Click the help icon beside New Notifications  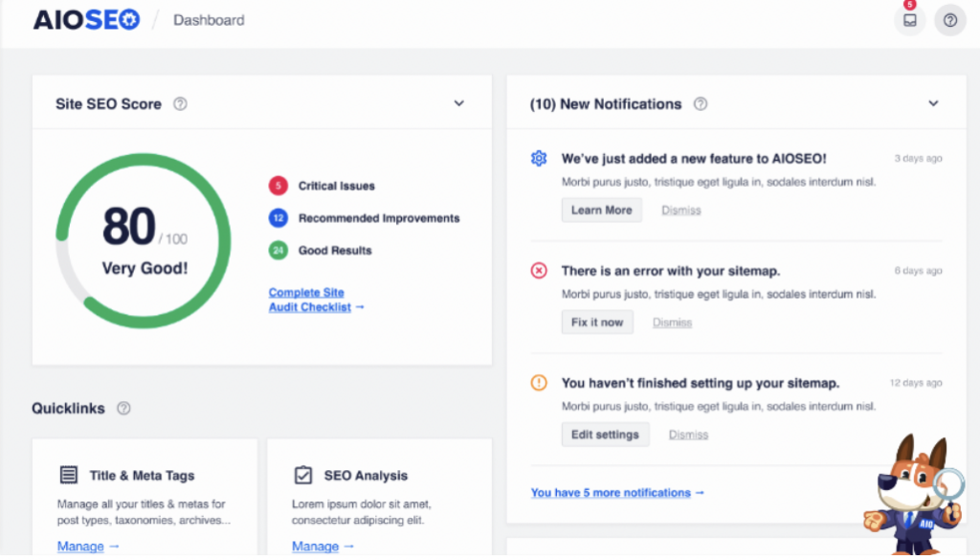point(701,104)
